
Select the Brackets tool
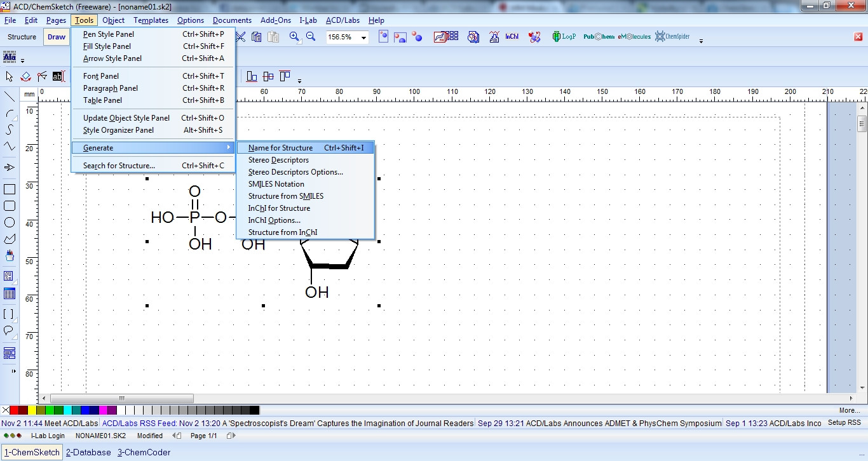10,314
